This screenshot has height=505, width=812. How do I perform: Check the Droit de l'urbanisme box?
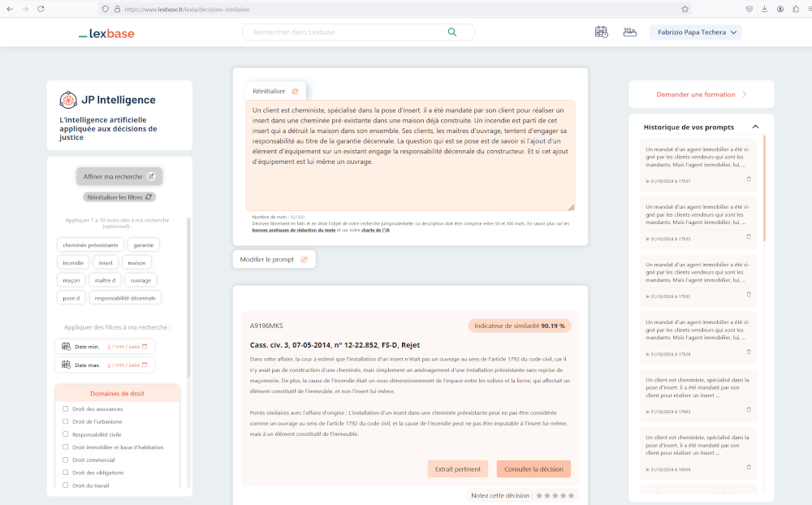pyautogui.click(x=65, y=421)
